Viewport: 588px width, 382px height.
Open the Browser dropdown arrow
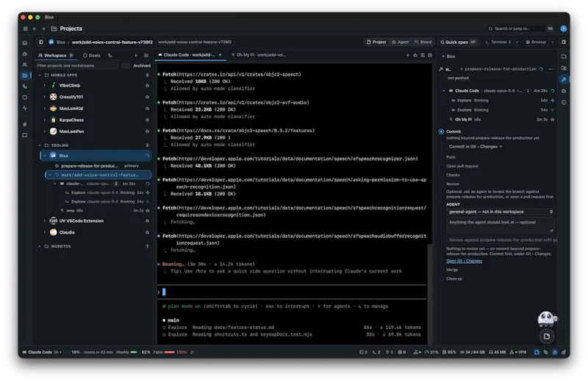(x=552, y=42)
